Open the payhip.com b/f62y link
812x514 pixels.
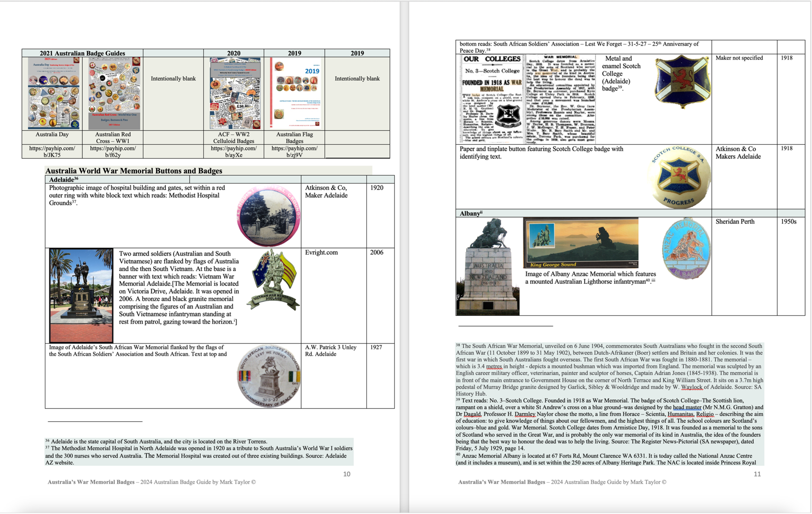click(113, 151)
